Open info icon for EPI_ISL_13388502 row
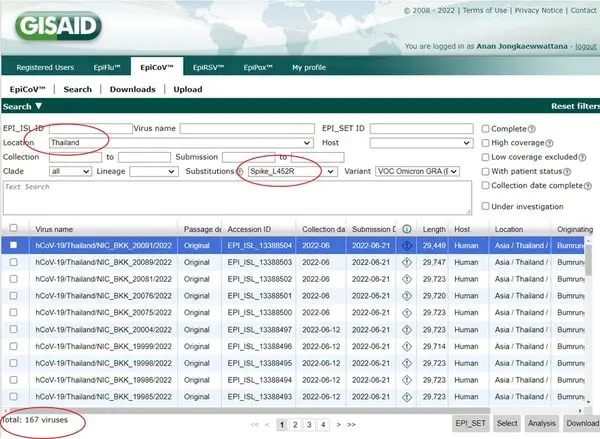The image size is (600, 439). tap(407, 279)
